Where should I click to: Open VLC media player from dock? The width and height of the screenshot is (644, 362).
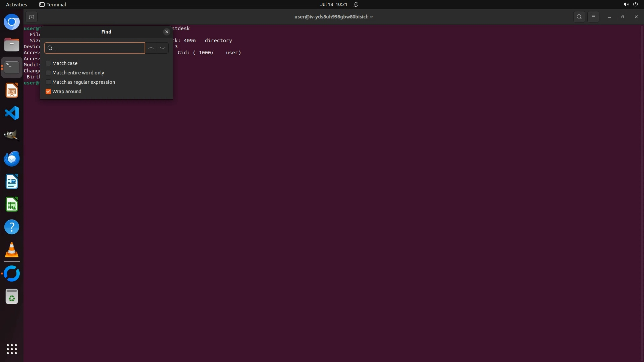(12, 250)
